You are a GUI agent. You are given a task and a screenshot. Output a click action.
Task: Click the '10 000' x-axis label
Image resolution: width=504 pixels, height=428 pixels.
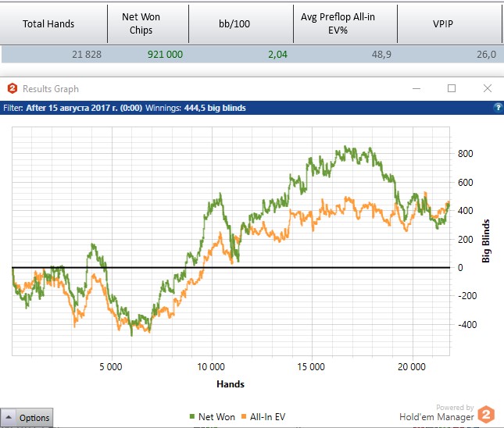pos(211,366)
